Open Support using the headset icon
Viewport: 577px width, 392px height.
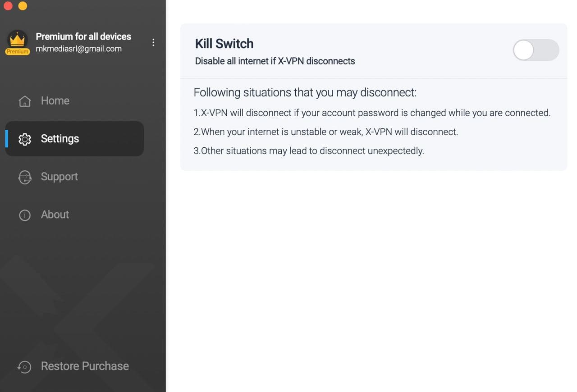click(25, 178)
